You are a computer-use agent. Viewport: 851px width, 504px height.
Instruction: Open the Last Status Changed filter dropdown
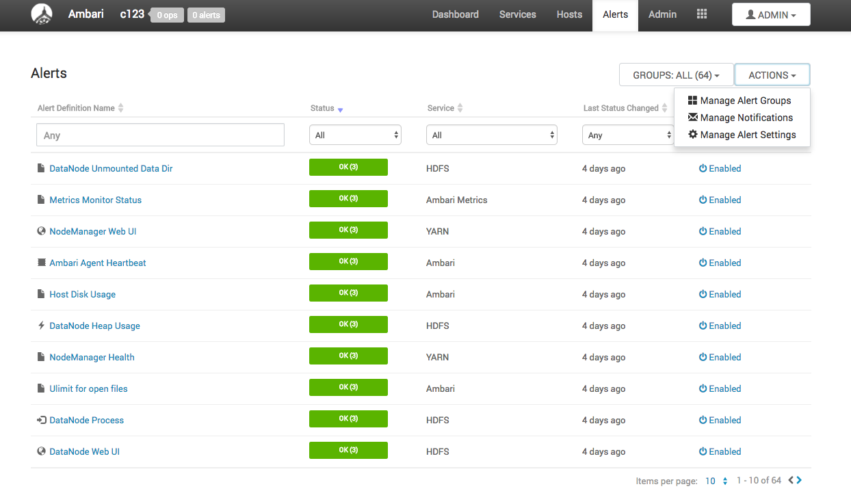point(628,135)
